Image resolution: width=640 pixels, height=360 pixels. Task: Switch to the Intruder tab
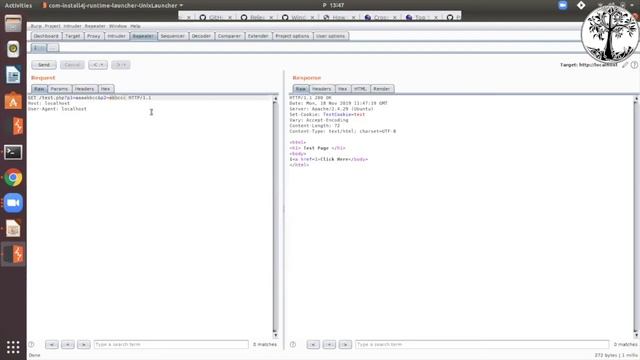pyautogui.click(x=116, y=36)
